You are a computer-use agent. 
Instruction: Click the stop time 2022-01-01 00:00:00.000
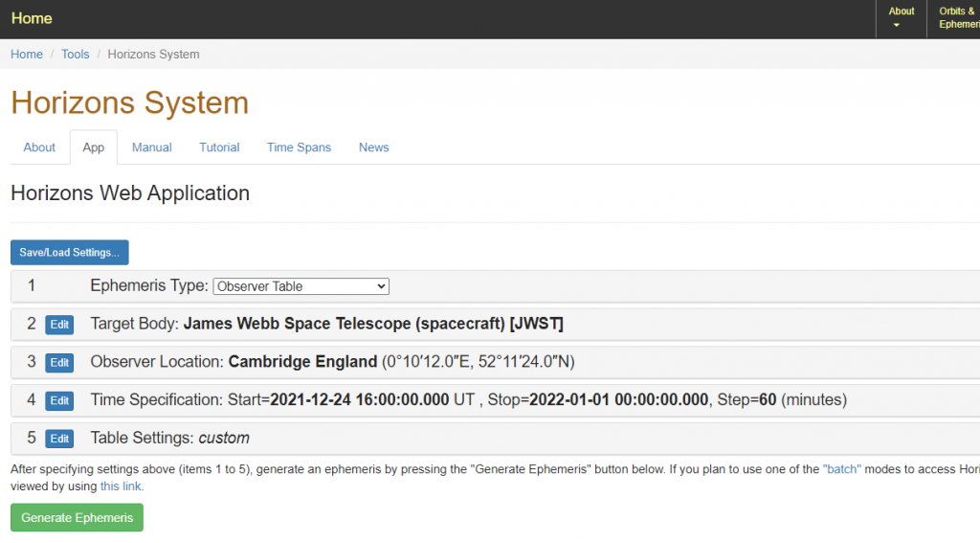[619, 399]
